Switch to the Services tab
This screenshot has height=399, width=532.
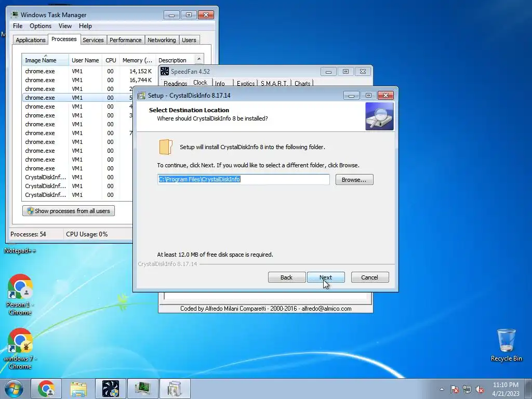click(x=93, y=40)
